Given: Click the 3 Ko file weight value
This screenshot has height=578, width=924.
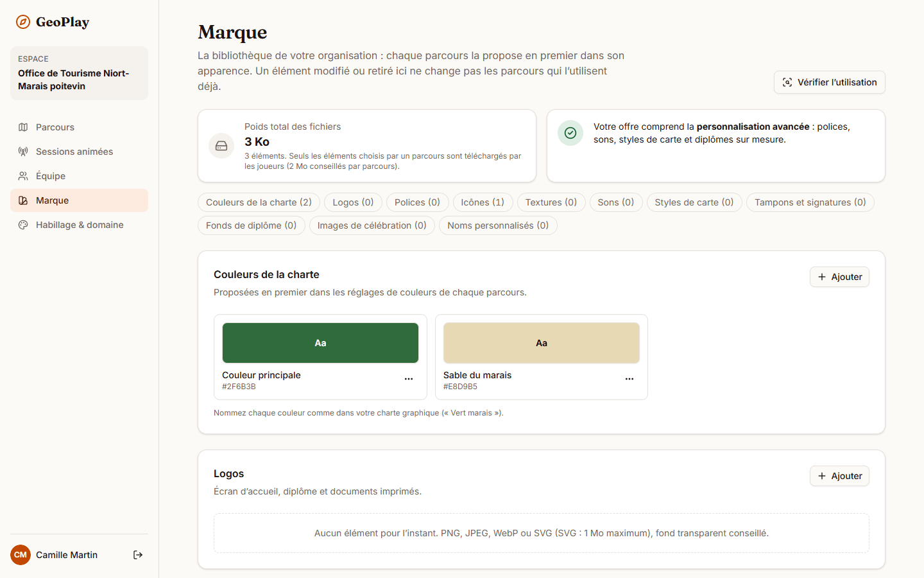Looking at the screenshot, I should tap(257, 142).
